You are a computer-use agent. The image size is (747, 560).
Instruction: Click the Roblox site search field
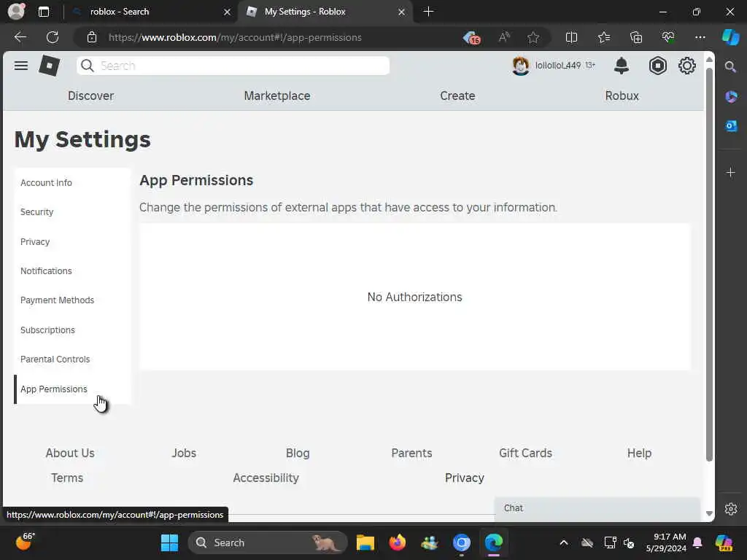point(233,66)
